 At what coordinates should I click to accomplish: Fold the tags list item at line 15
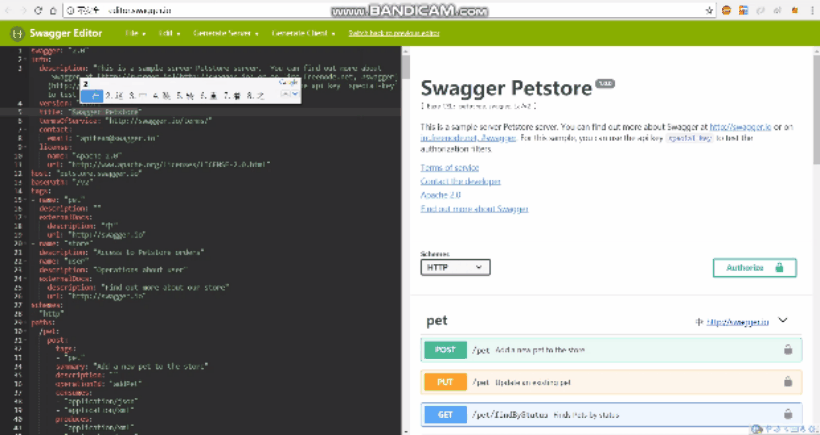point(27,200)
